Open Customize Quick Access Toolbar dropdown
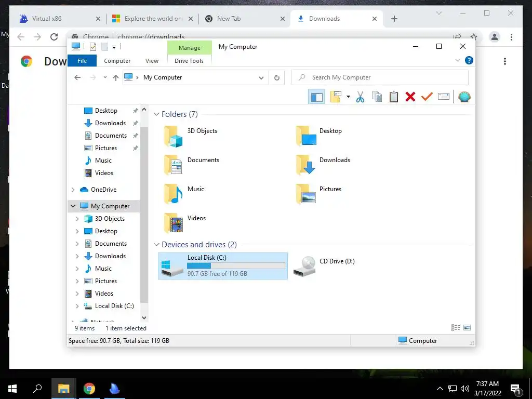This screenshot has height=399, width=532. click(x=114, y=47)
